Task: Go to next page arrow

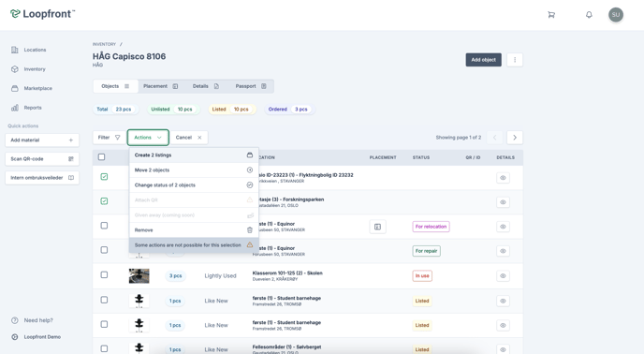Action: pyautogui.click(x=515, y=138)
